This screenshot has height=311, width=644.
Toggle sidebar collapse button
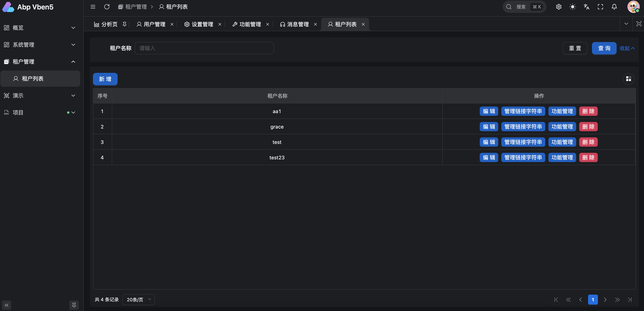tap(7, 305)
